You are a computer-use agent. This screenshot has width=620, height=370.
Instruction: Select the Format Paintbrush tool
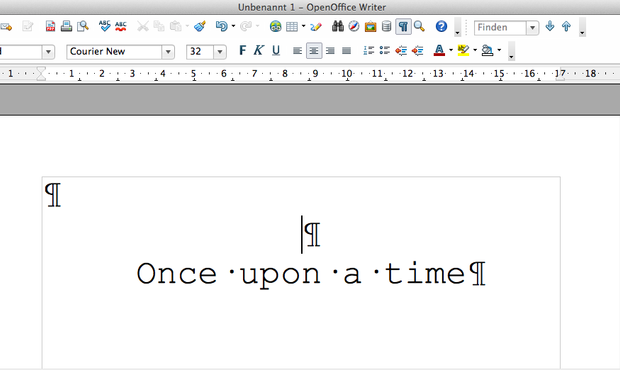200,26
